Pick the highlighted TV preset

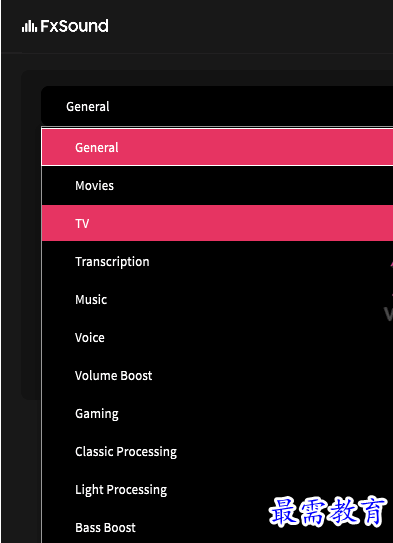coord(217,223)
